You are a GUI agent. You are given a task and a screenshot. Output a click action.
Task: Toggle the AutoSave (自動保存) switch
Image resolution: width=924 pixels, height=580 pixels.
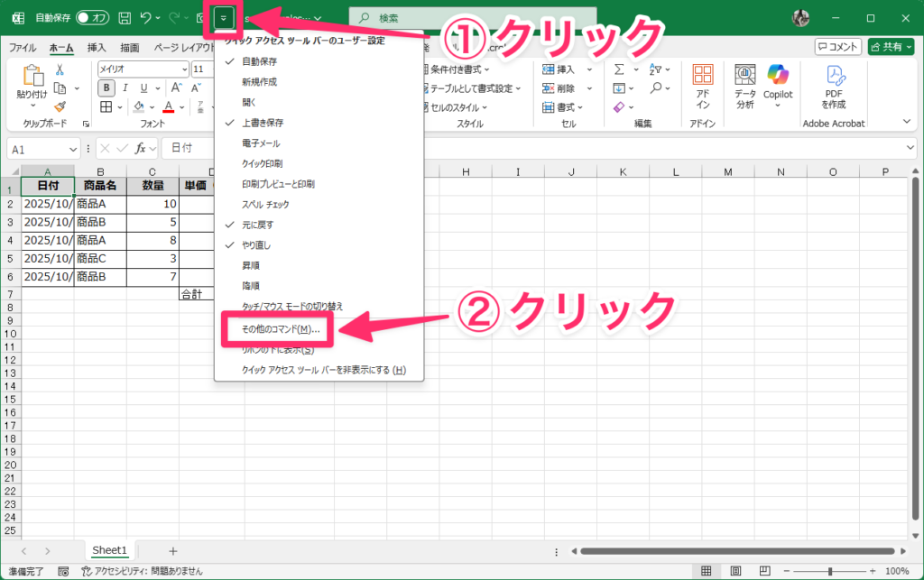tap(92, 18)
